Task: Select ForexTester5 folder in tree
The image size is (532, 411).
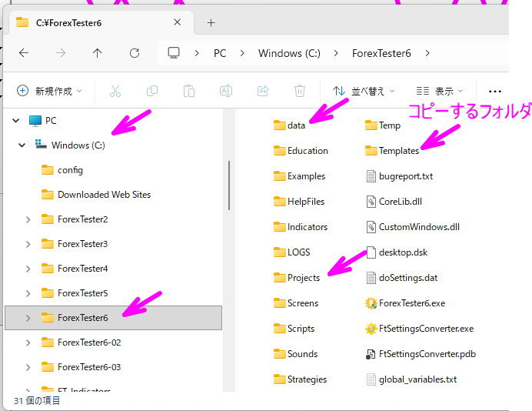Action: pos(75,293)
